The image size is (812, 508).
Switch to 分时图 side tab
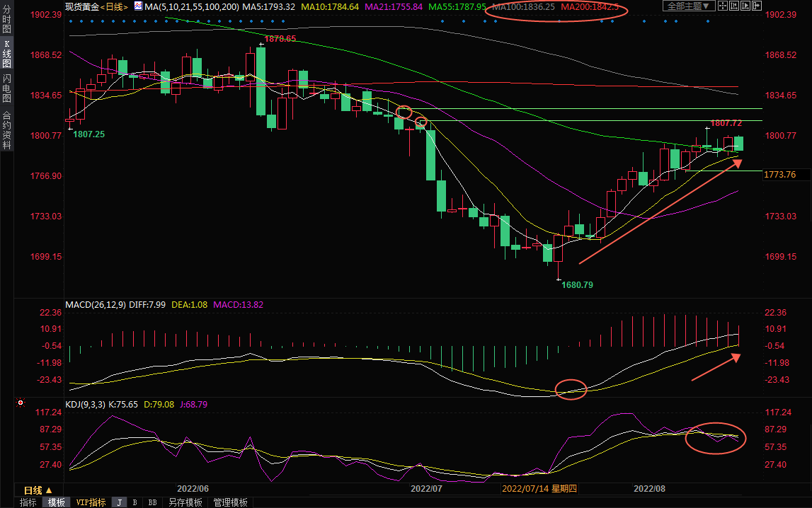[x=6, y=21]
